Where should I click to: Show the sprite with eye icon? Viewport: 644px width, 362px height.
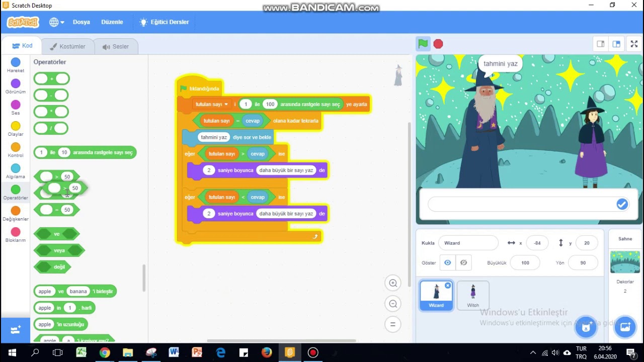click(447, 262)
